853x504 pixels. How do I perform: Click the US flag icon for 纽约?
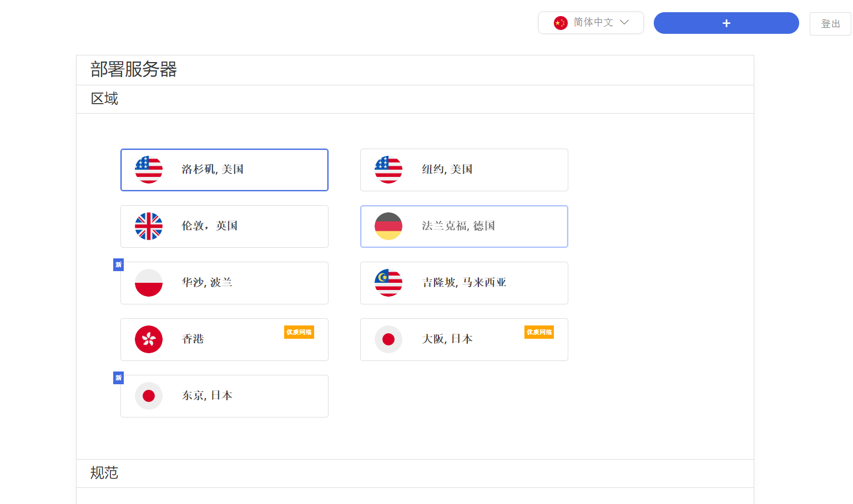click(388, 170)
